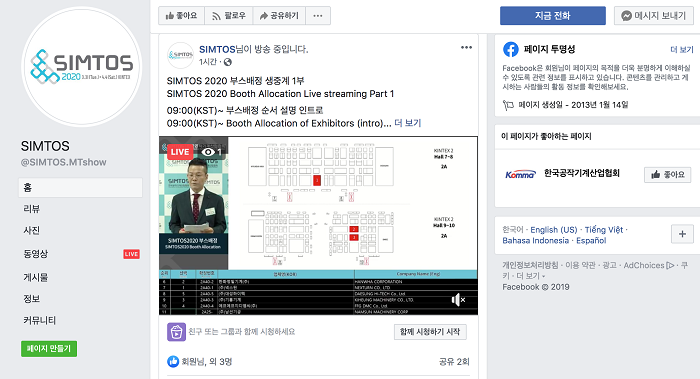Click the red LIVE badge beside 동영상
700x379 pixels.
click(131, 254)
